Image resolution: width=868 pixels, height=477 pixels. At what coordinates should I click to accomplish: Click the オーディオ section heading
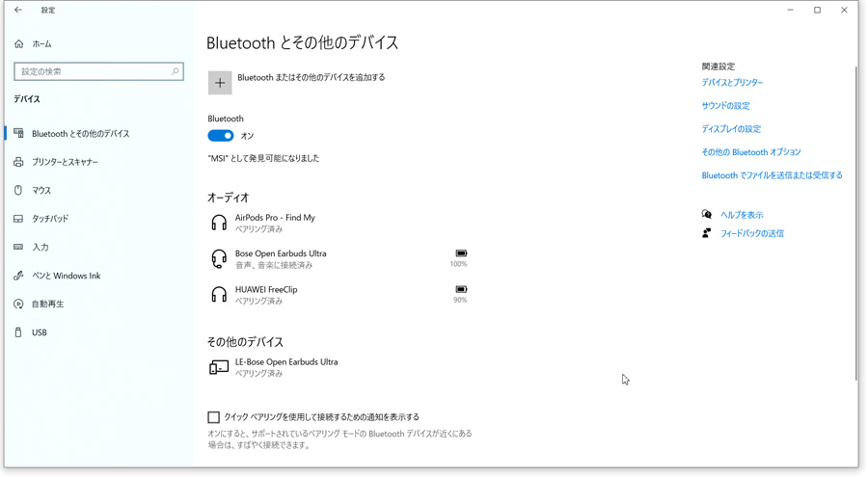(228, 198)
